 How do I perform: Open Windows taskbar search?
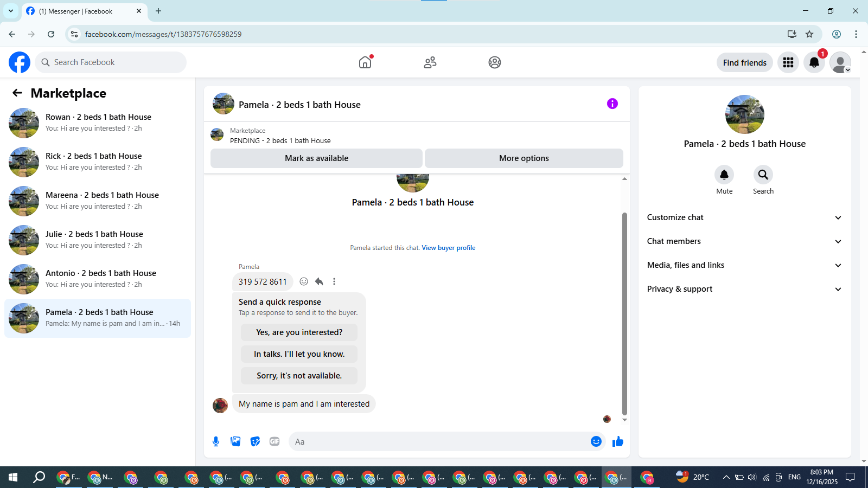click(x=39, y=477)
